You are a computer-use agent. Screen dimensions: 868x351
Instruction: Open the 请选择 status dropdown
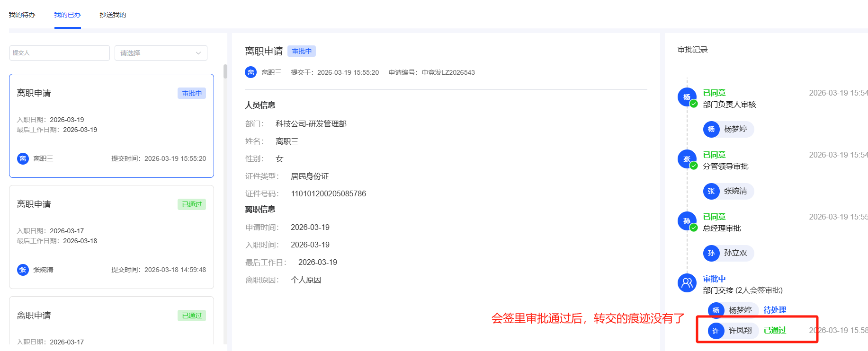[x=161, y=53]
